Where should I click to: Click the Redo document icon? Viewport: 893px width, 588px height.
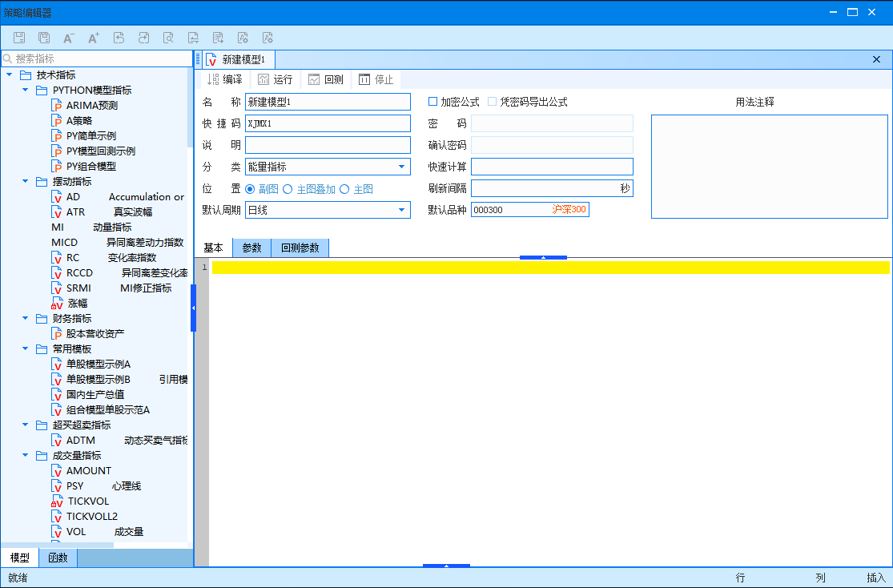pos(143,38)
